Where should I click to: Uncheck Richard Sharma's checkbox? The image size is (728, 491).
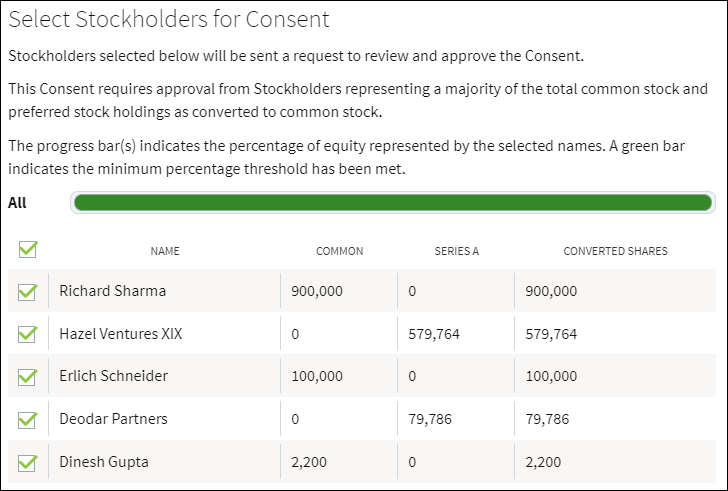point(28,292)
